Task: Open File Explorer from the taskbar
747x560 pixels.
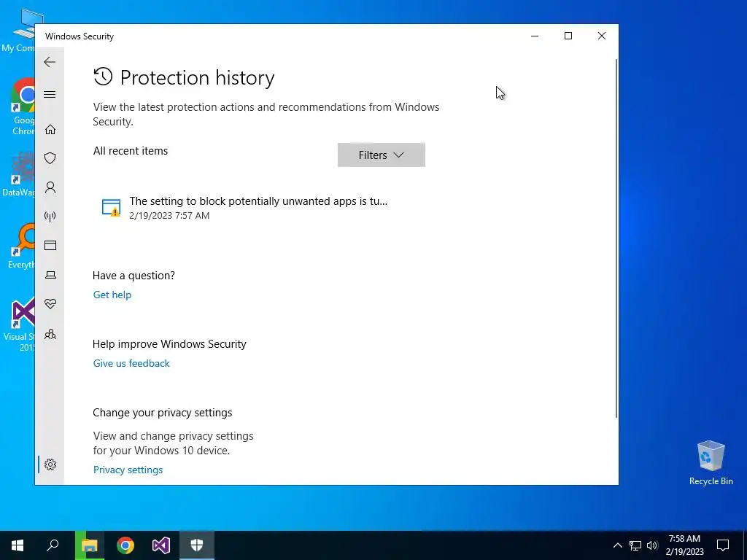Action: [89, 545]
